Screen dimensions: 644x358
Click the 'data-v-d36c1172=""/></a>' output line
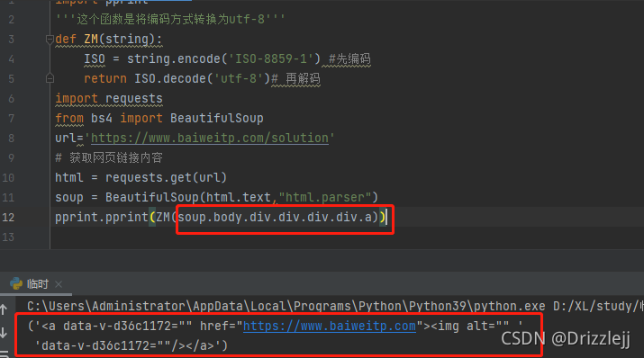[x=131, y=345]
